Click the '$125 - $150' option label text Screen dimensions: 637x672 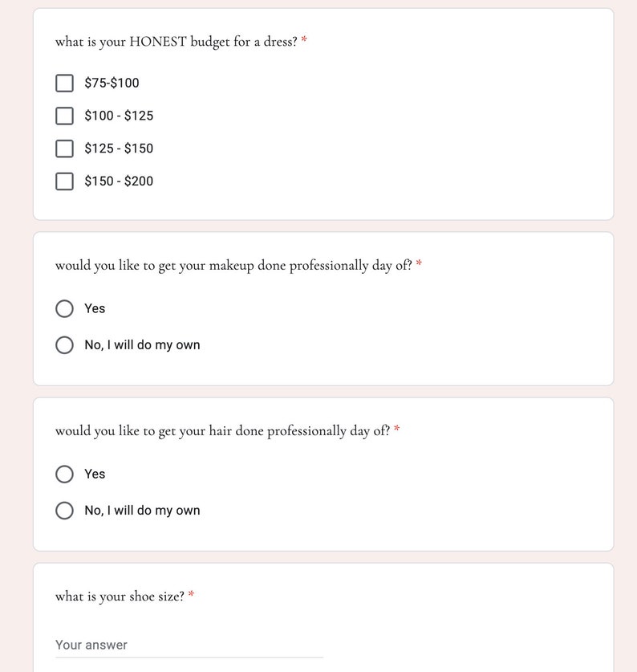119,149
